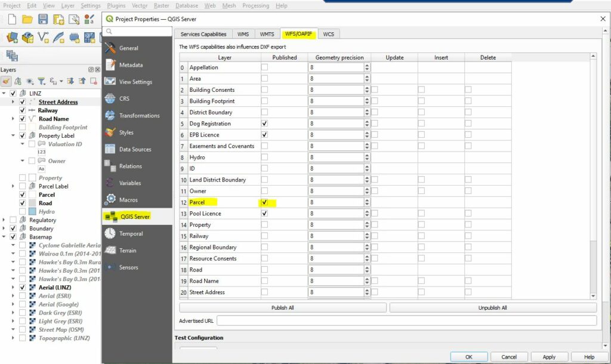Click the Publish All button
The width and height of the screenshot is (611, 364).
click(x=282, y=308)
